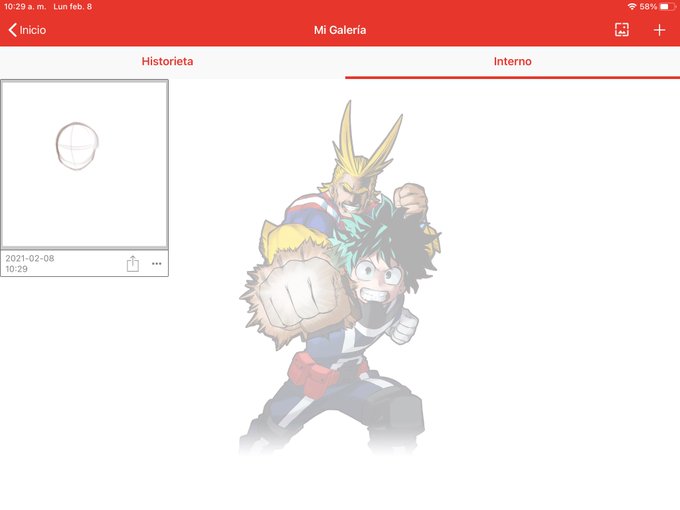Open the import from photo library icon
Viewport: 680px width, 510px height.
pyautogui.click(x=621, y=29)
